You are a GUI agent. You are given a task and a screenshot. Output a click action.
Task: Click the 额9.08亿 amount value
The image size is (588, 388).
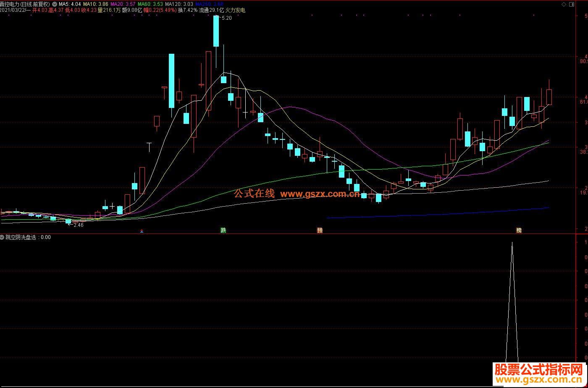tap(132, 10)
